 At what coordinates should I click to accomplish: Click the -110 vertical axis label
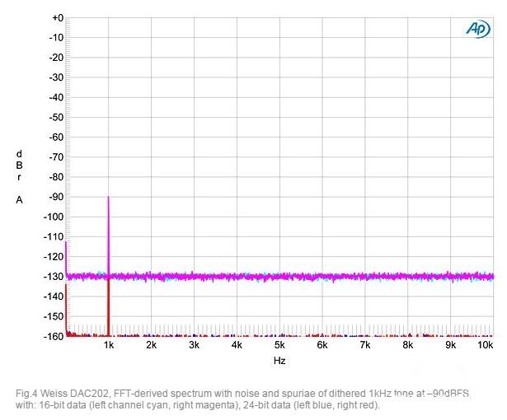point(54,237)
